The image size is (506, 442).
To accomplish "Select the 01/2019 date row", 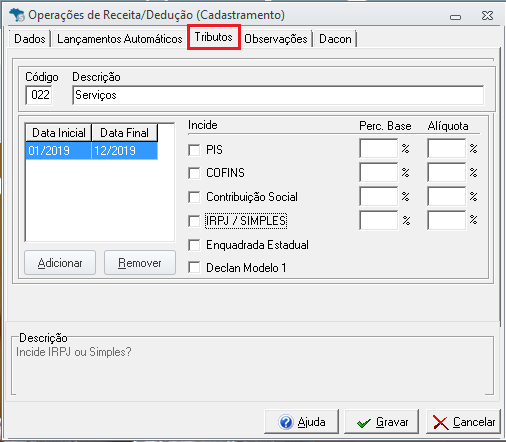I will [x=91, y=151].
